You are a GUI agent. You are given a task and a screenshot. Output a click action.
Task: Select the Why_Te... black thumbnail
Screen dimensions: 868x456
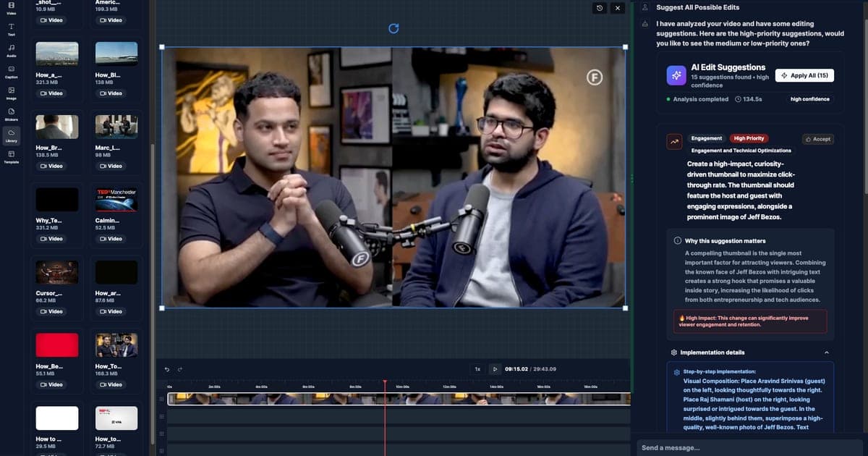(x=57, y=200)
